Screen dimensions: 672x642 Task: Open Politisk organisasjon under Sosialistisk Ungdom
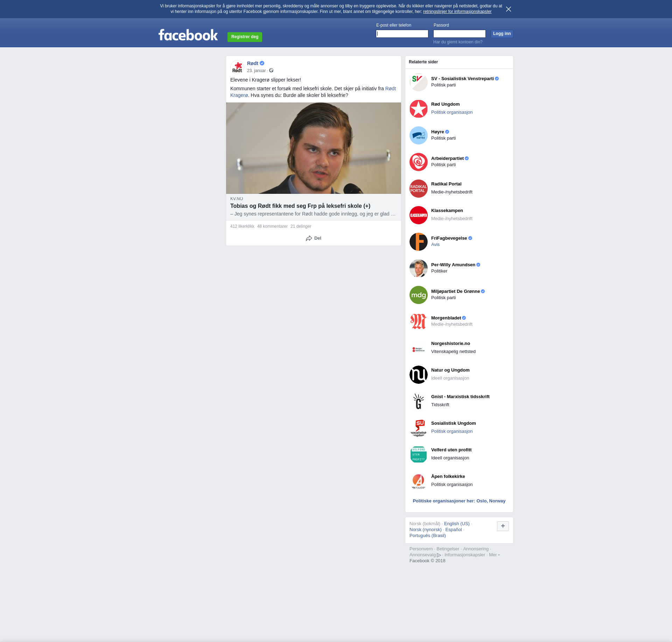[x=452, y=431]
